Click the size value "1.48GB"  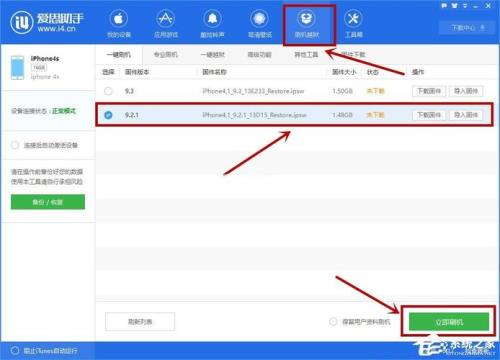342,115
